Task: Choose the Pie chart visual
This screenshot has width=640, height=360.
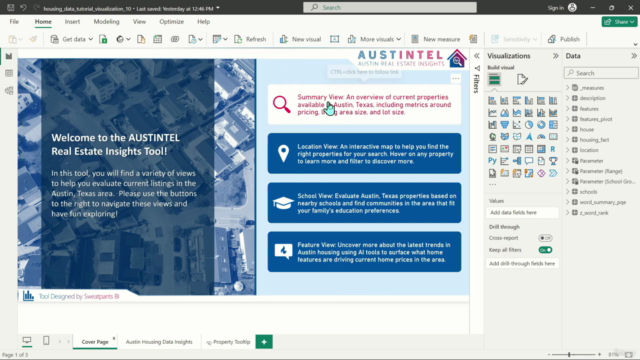Action: [529, 124]
